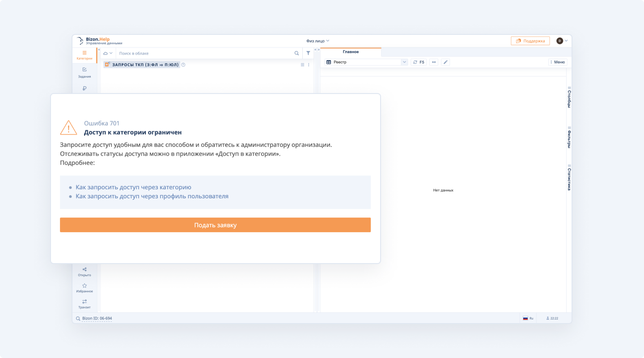
Task: Expand the Реестр view selector
Action: [404, 62]
